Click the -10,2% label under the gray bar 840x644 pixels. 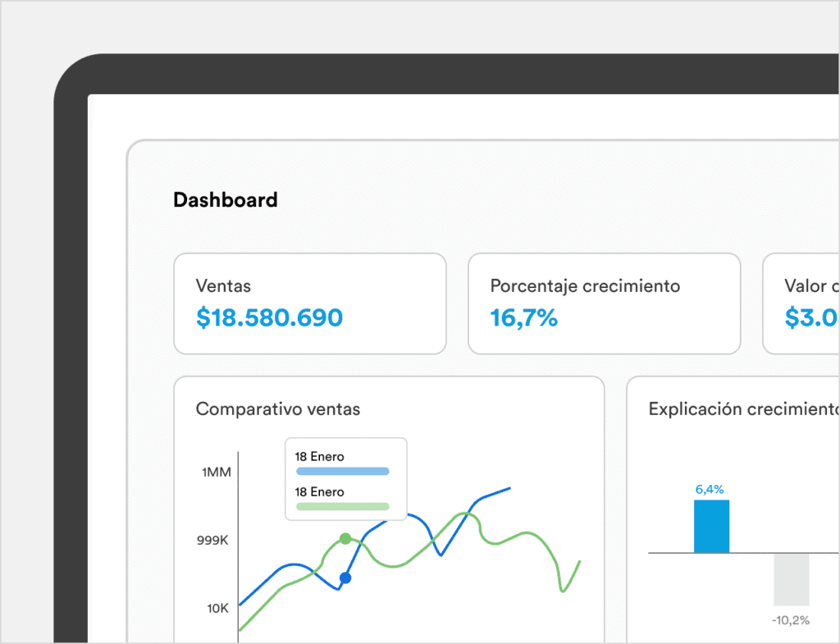(791, 620)
